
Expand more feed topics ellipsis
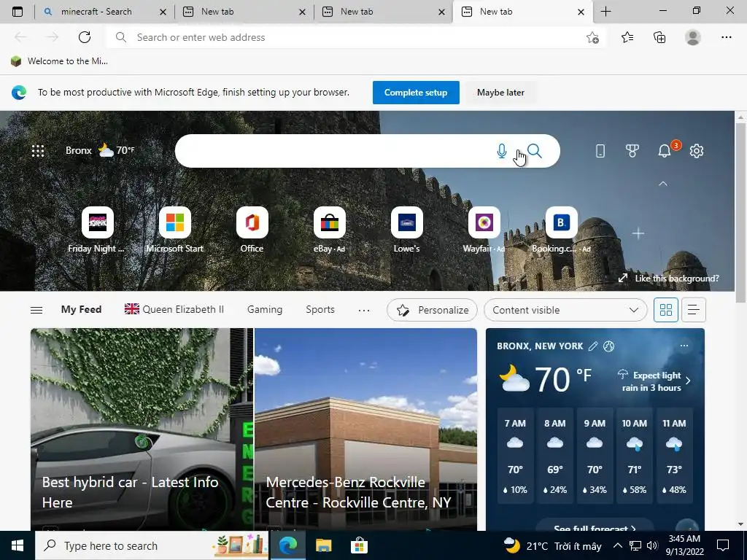point(364,310)
